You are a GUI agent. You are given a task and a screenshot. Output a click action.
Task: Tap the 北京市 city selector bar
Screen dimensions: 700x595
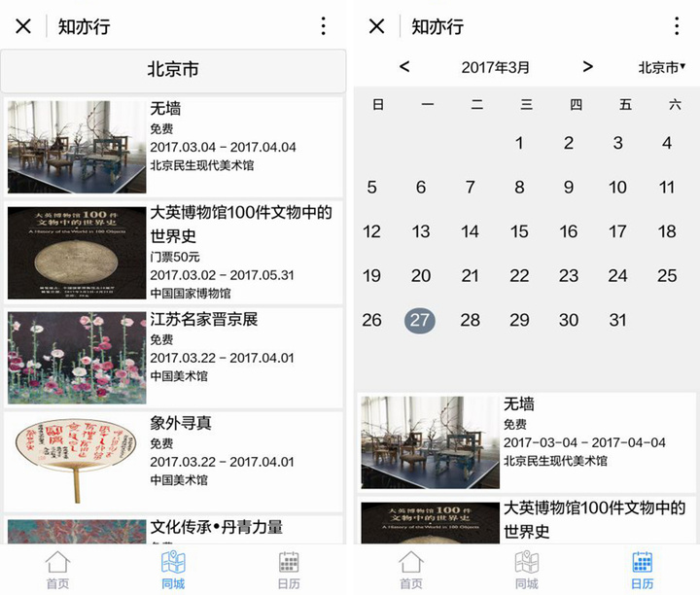click(x=173, y=70)
